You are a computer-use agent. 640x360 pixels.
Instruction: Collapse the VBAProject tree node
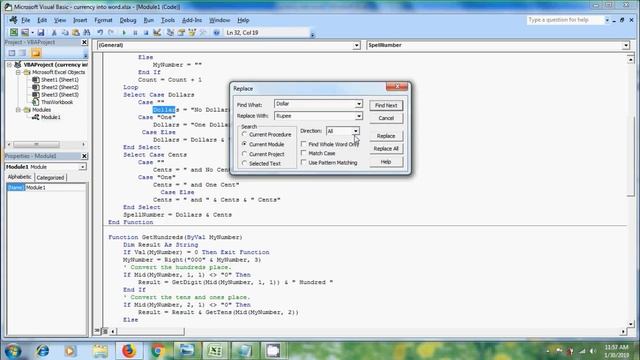9,64
